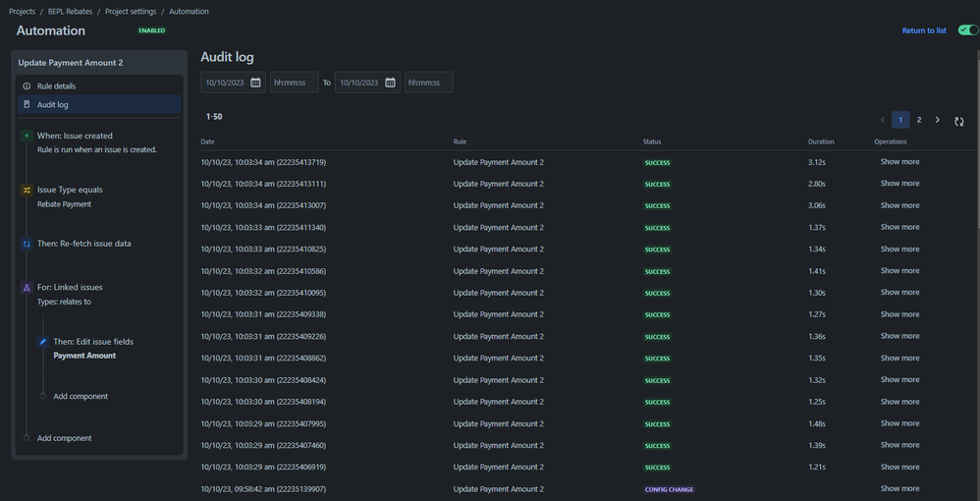980x501 pixels.
Task: Click the bottom Add component at rule level
Action: (x=64, y=438)
